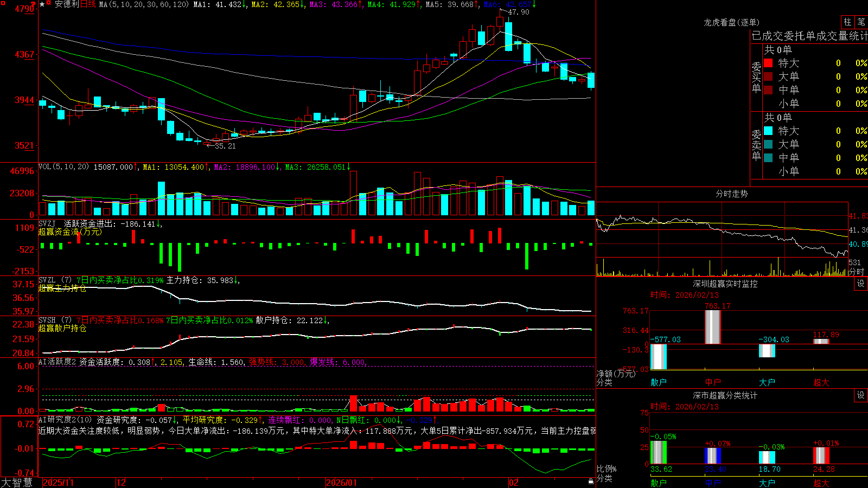868x488 pixels.
Task: Click the 委卖单 section label
Action: click(x=756, y=145)
